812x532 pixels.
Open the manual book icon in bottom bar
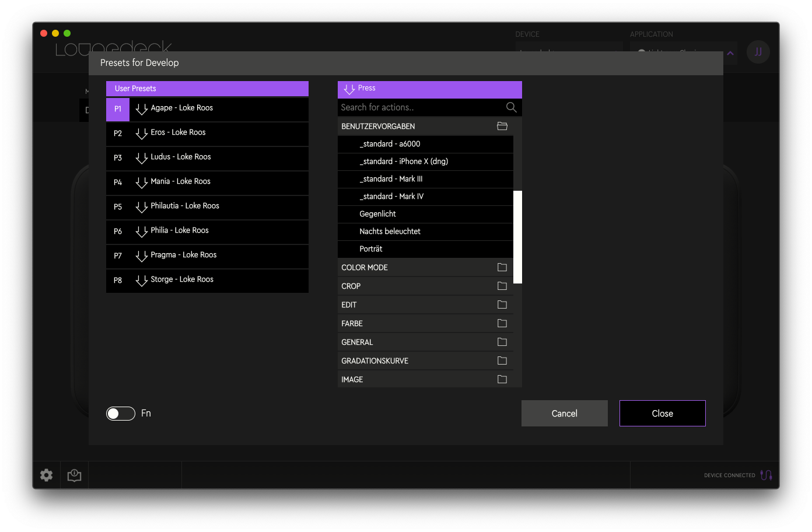(x=74, y=475)
